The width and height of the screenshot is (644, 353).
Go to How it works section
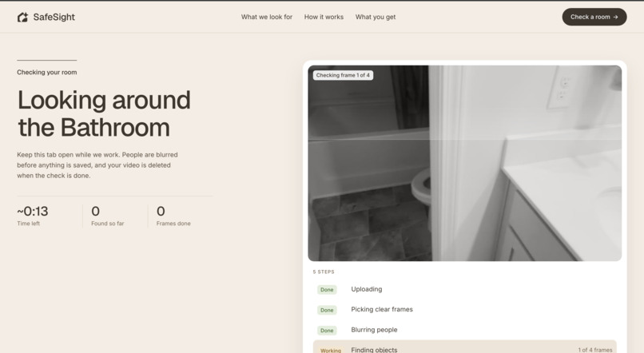(x=324, y=17)
